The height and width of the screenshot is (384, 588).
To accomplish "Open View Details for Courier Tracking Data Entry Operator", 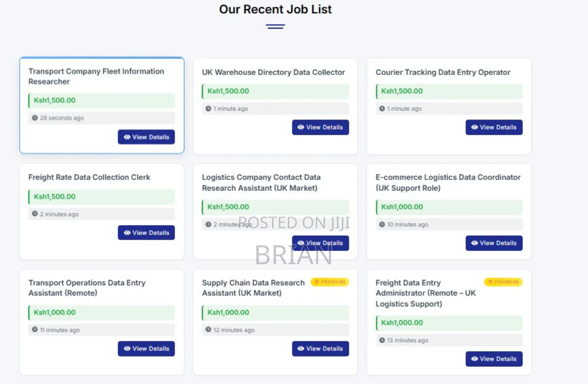I will (x=494, y=127).
